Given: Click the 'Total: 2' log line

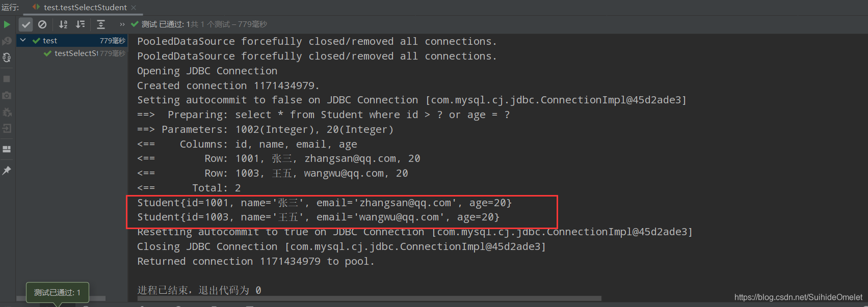Looking at the screenshot, I should pos(189,188).
